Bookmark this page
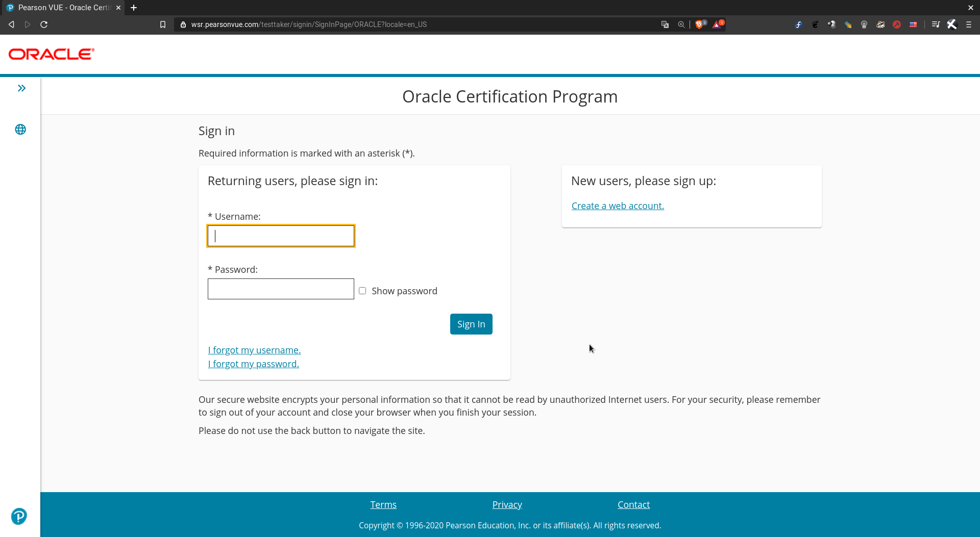980x537 pixels. click(x=163, y=24)
